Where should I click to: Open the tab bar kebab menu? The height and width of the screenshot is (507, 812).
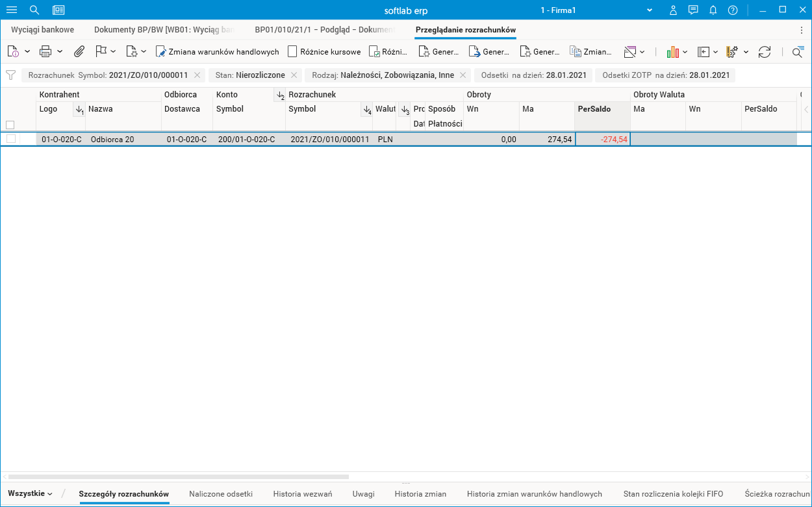click(x=801, y=30)
